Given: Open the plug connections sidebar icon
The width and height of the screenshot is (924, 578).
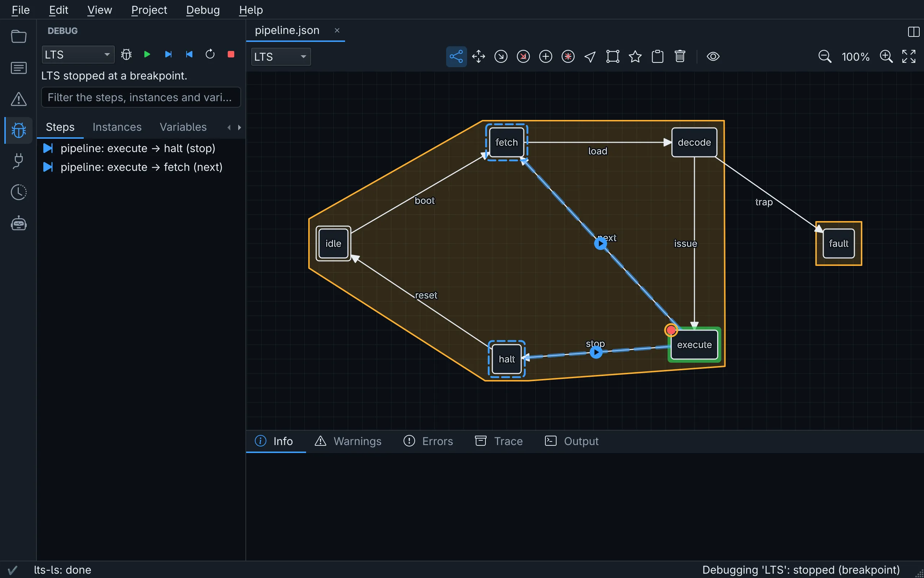Looking at the screenshot, I should point(18,161).
